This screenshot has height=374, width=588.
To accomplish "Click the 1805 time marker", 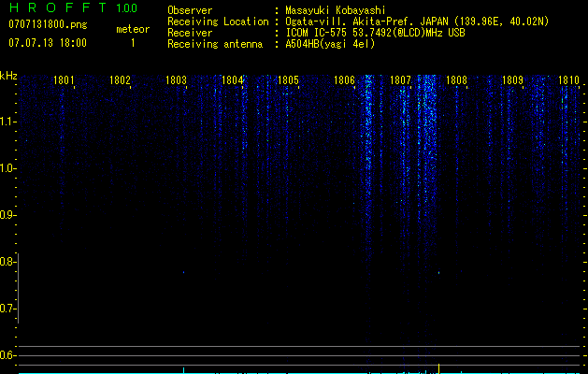I will 288,79.
